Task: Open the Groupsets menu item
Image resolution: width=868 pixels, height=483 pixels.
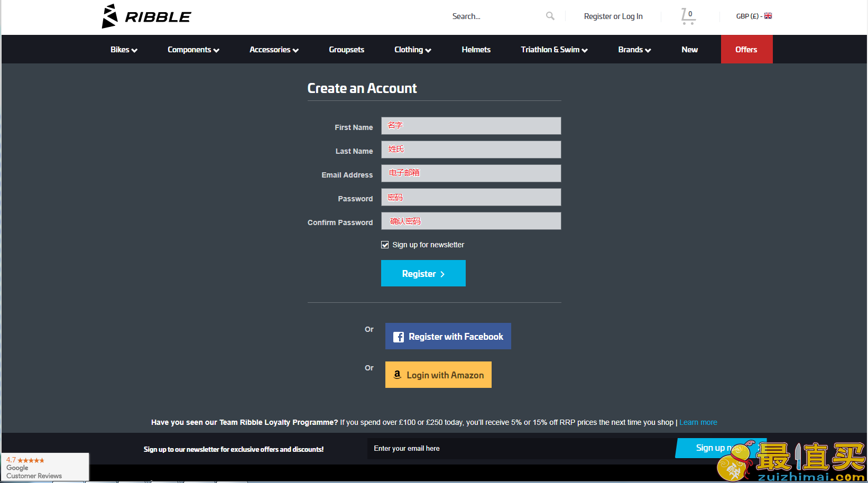Action: point(346,50)
